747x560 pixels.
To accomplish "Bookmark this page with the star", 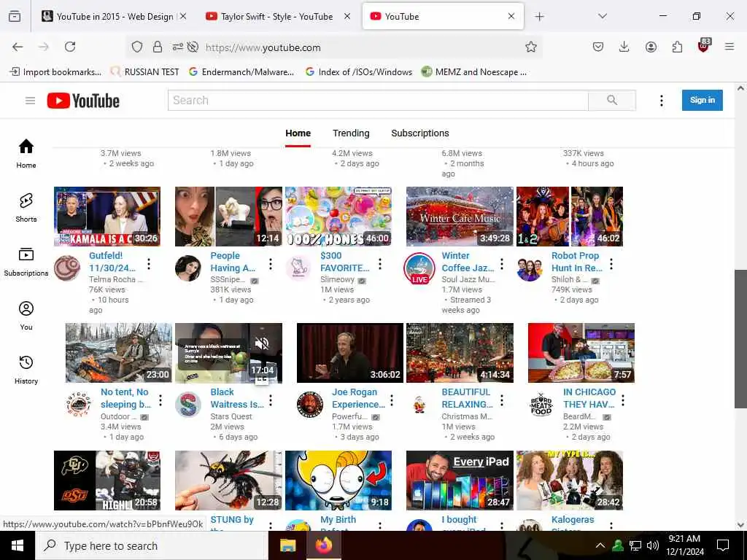I will click(531, 47).
